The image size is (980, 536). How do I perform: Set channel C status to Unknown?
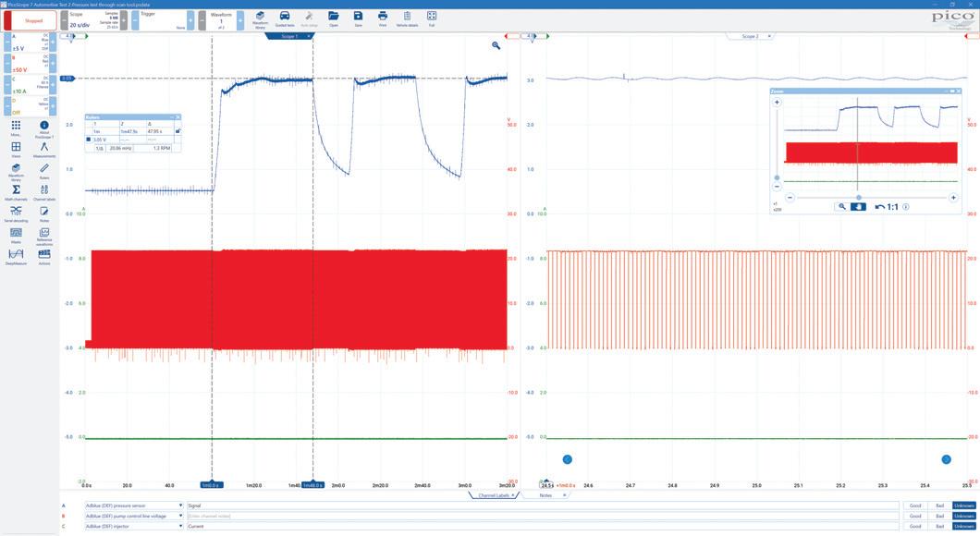point(963,526)
